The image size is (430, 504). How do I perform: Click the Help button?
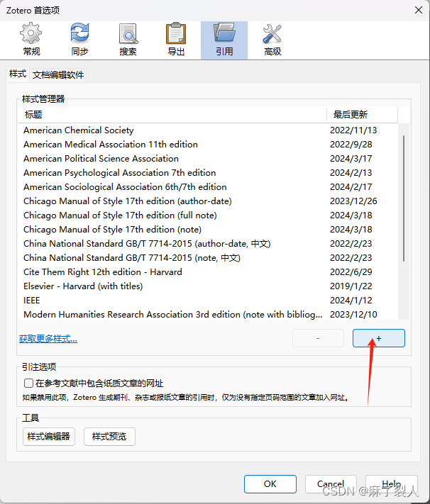point(392,484)
